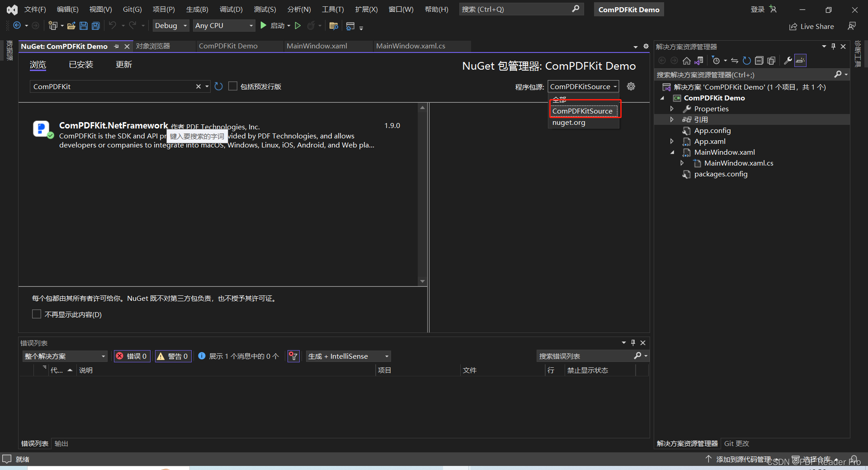Pin the NuGet ComPDFKit Demo tab

(x=117, y=46)
